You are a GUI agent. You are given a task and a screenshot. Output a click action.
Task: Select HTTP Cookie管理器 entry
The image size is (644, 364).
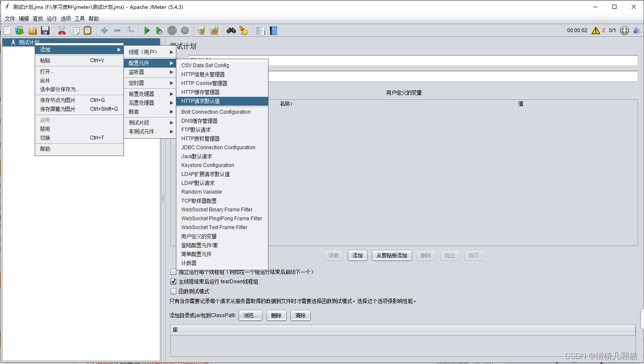[x=222, y=83]
